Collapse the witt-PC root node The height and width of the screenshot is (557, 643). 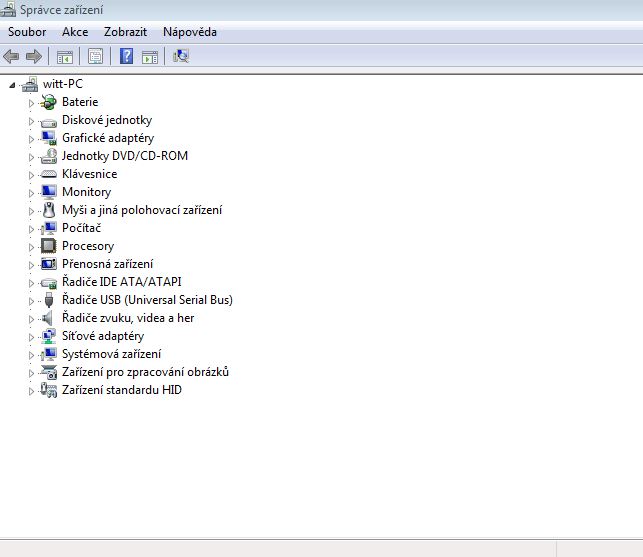point(12,85)
